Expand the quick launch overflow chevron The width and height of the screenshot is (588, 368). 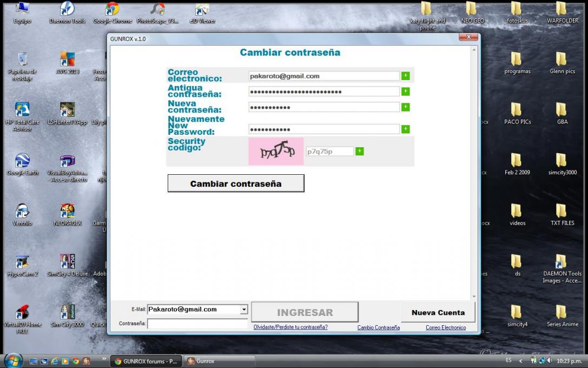point(104,359)
